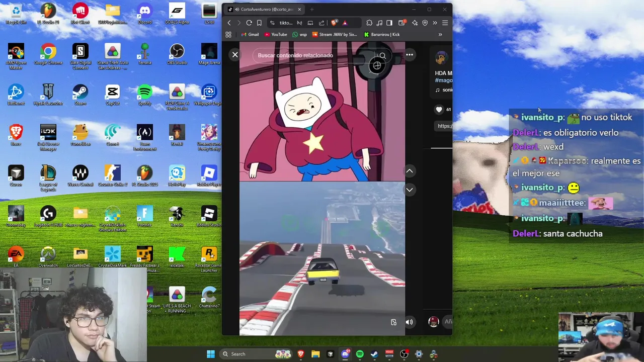Screen dimensions: 644x362
Task: Select the League of Legends desktop icon
Action: tap(48, 178)
